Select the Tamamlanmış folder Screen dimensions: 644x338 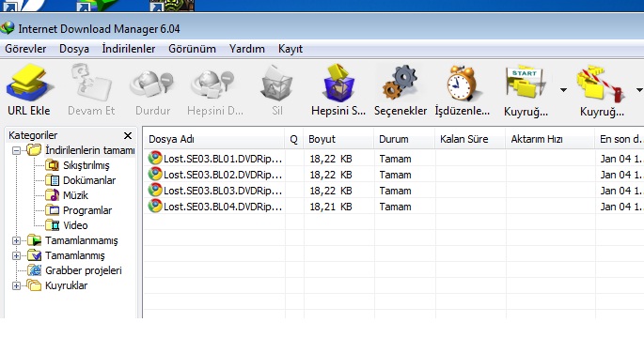(75, 255)
